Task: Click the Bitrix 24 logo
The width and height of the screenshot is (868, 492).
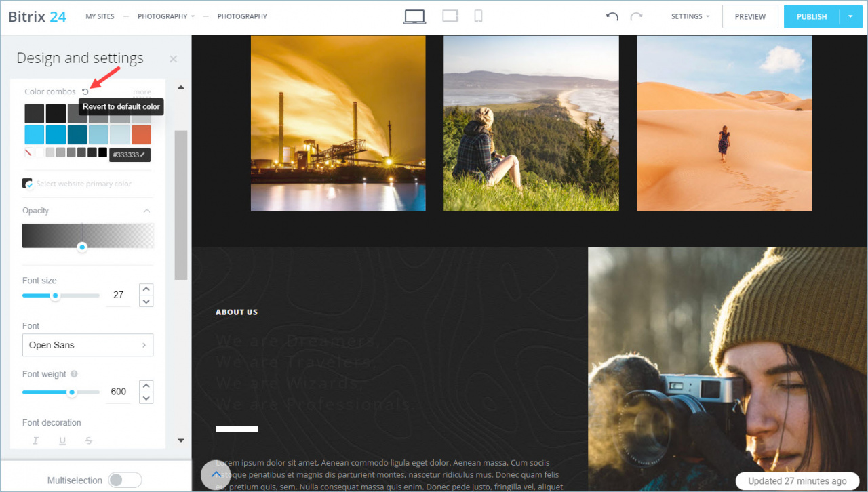Action: (x=37, y=16)
